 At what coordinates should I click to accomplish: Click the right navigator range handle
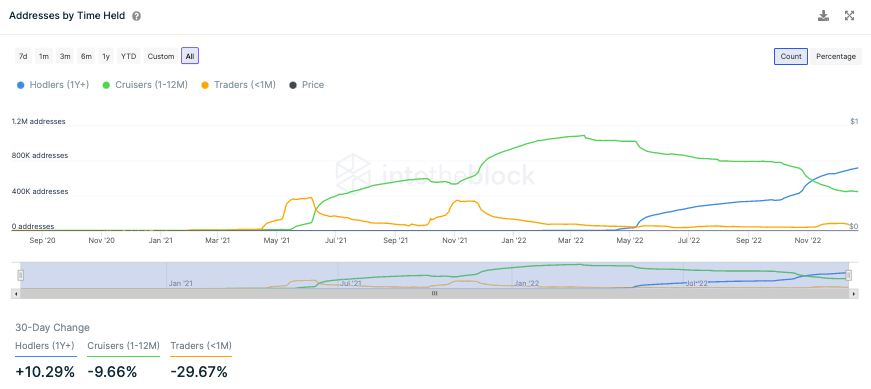[849, 275]
